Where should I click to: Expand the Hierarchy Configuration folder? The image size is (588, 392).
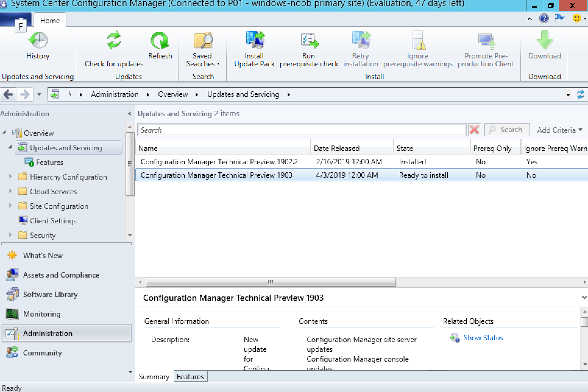tap(10, 176)
